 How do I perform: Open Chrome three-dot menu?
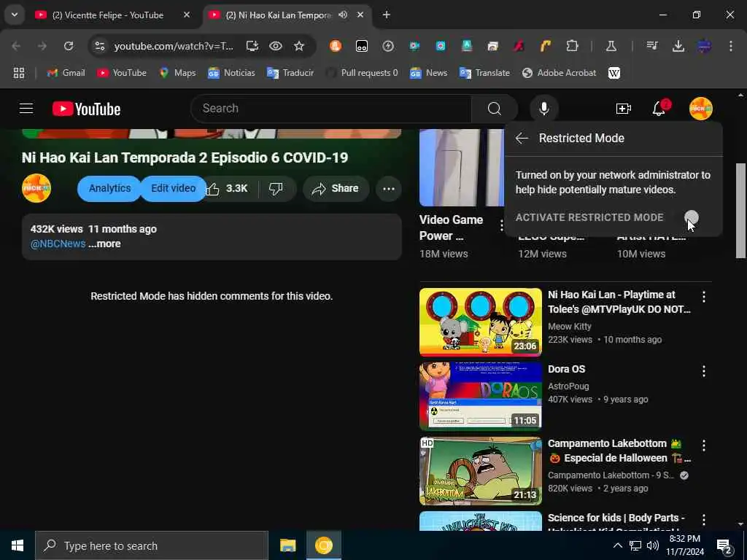[730, 46]
